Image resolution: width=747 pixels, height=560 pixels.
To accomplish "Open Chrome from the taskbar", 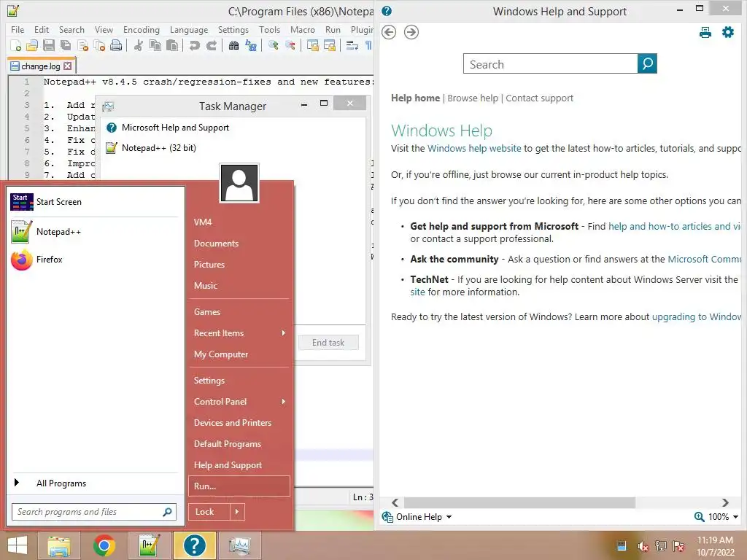I will 104,545.
